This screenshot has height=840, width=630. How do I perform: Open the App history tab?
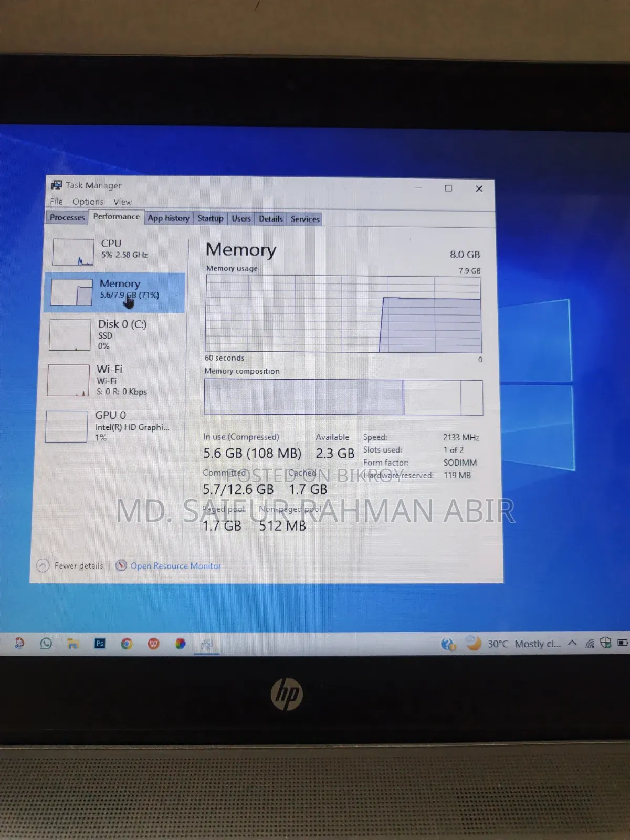coord(169,218)
